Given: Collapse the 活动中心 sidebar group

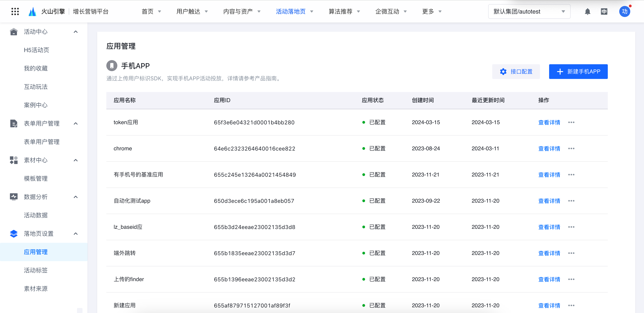Looking at the screenshot, I should pyautogui.click(x=76, y=32).
